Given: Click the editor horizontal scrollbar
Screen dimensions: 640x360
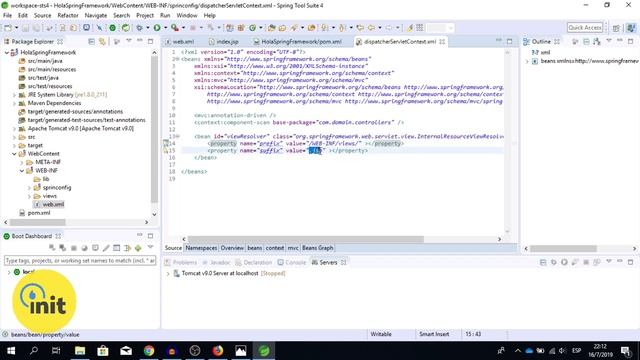Looking at the screenshot, I should click(305, 239).
